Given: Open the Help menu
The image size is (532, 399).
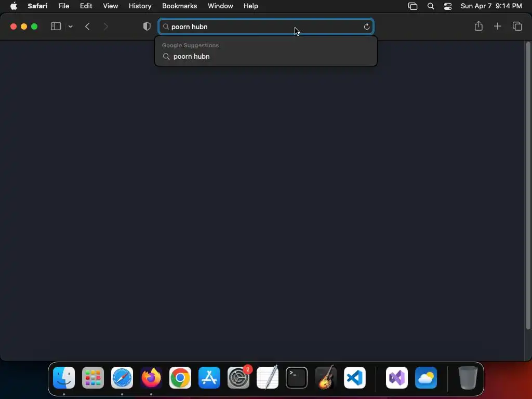Looking at the screenshot, I should (x=251, y=6).
